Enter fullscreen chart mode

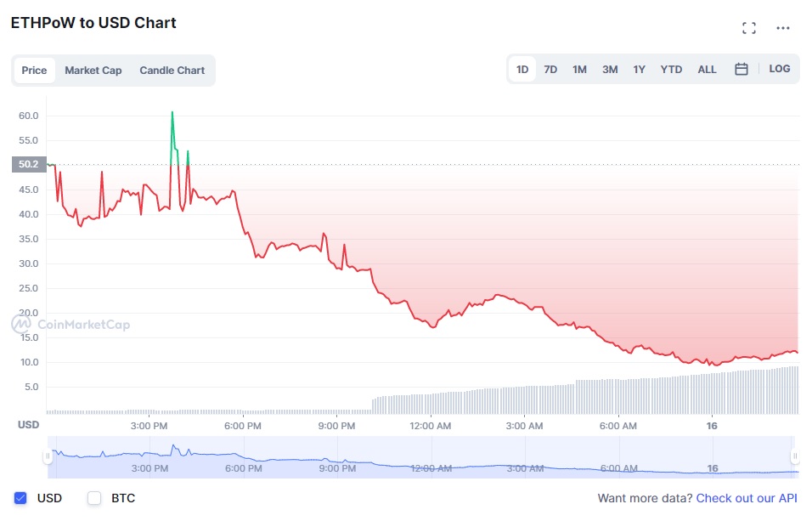pyautogui.click(x=748, y=28)
